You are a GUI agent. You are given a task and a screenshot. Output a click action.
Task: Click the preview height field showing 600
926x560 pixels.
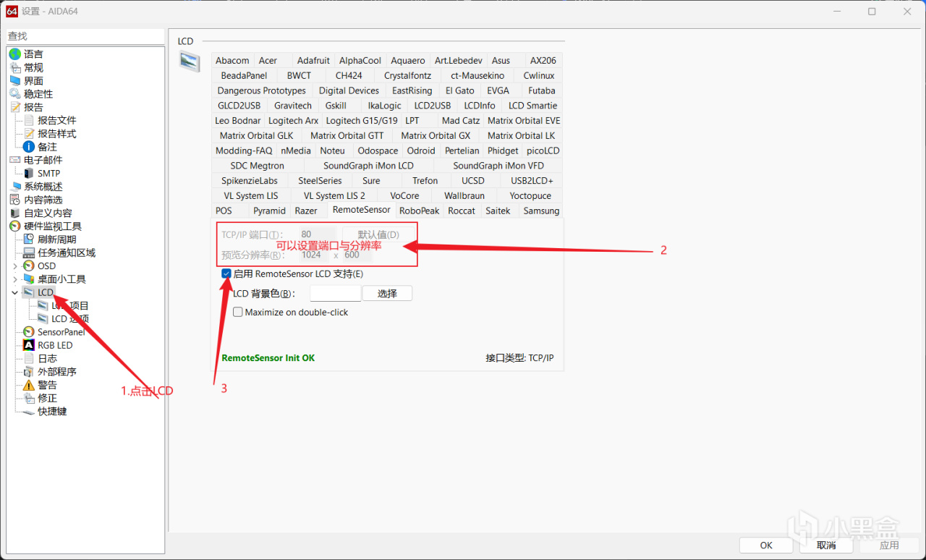356,255
